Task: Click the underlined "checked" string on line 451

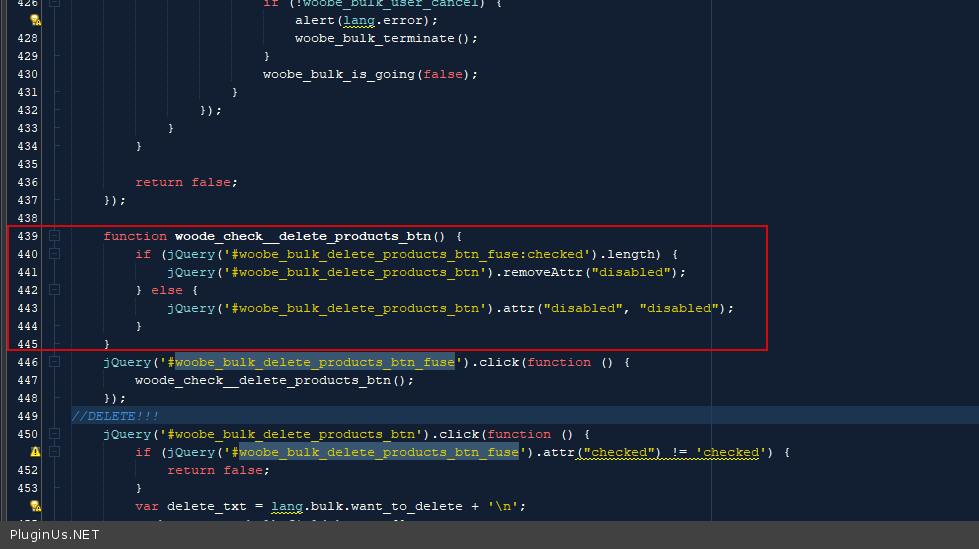Action: [619, 452]
